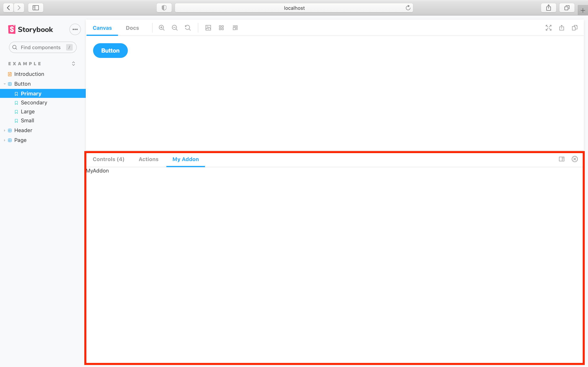
Task: Expand the Header section in sidebar
Action: 5,130
